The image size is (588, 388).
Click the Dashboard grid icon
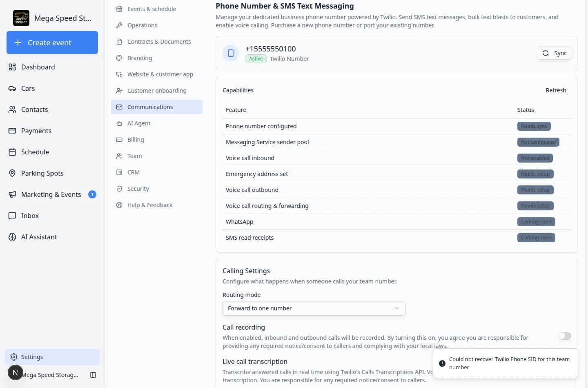tap(12, 67)
